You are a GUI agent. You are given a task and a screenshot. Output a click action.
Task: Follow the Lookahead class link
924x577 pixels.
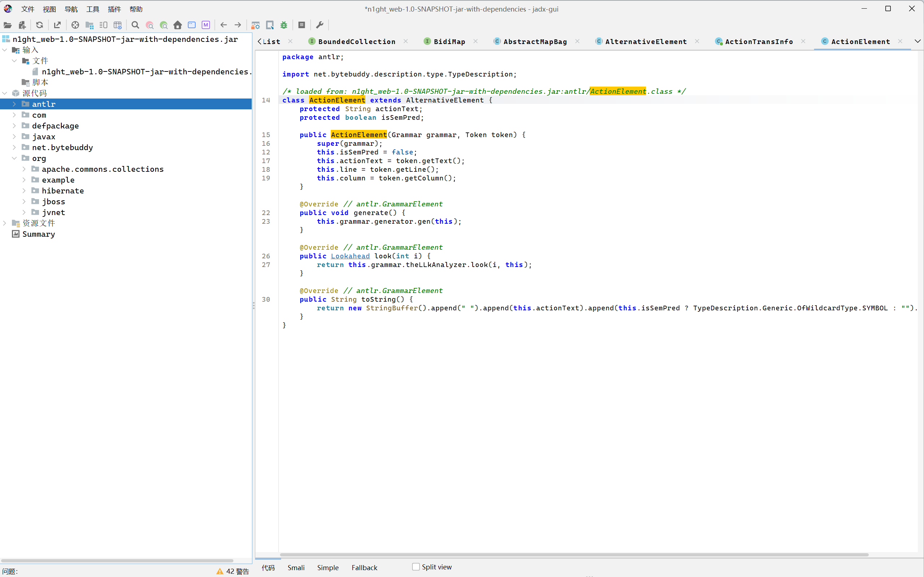(350, 256)
